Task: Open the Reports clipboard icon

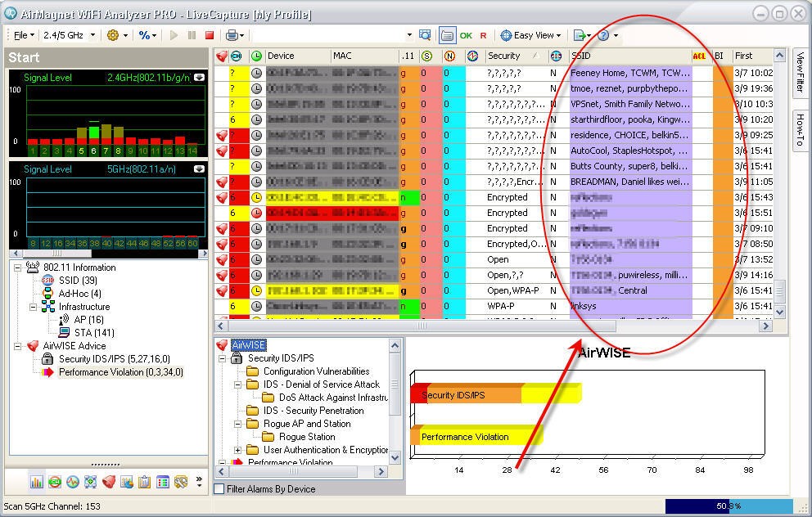Action: (x=145, y=482)
